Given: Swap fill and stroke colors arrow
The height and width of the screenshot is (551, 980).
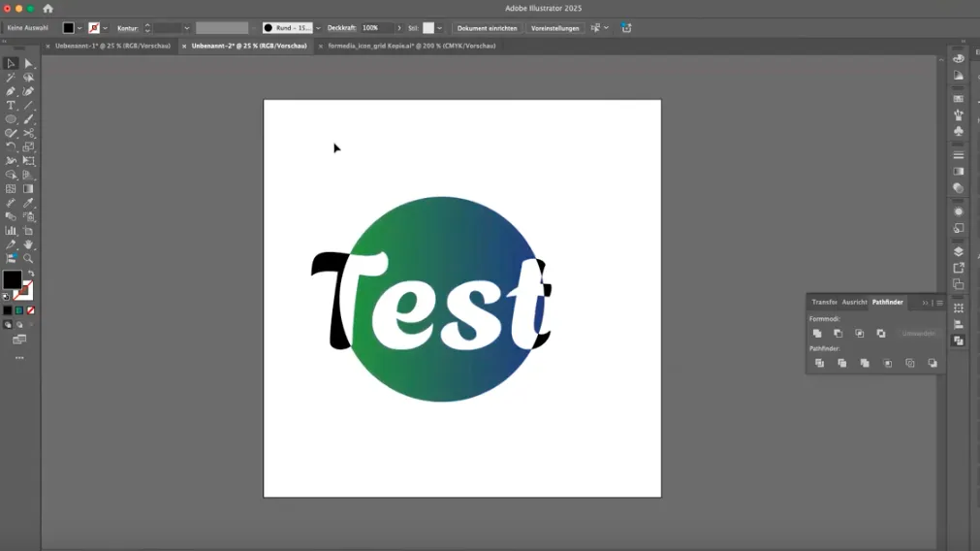Looking at the screenshot, I should tap(31, 274).
